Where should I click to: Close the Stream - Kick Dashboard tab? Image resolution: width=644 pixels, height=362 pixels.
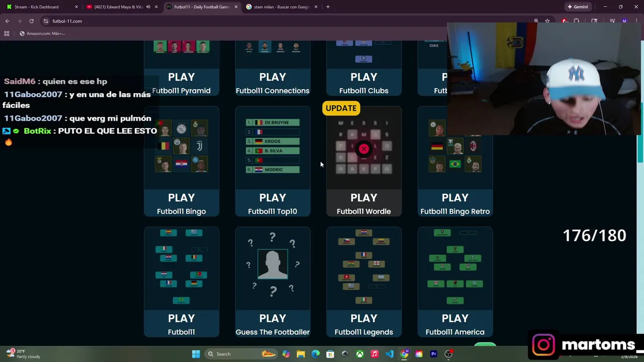point(76,7)
